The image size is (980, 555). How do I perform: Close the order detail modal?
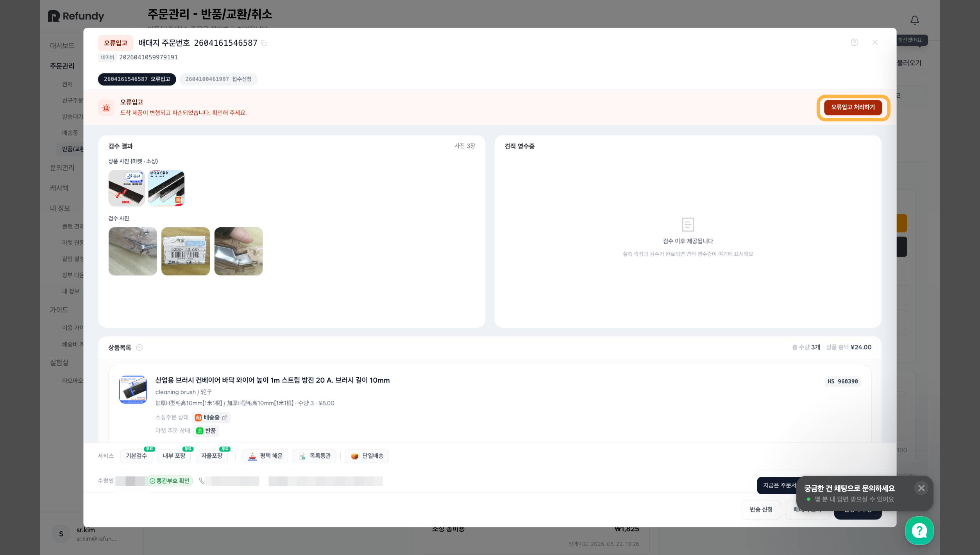[875, 43]
